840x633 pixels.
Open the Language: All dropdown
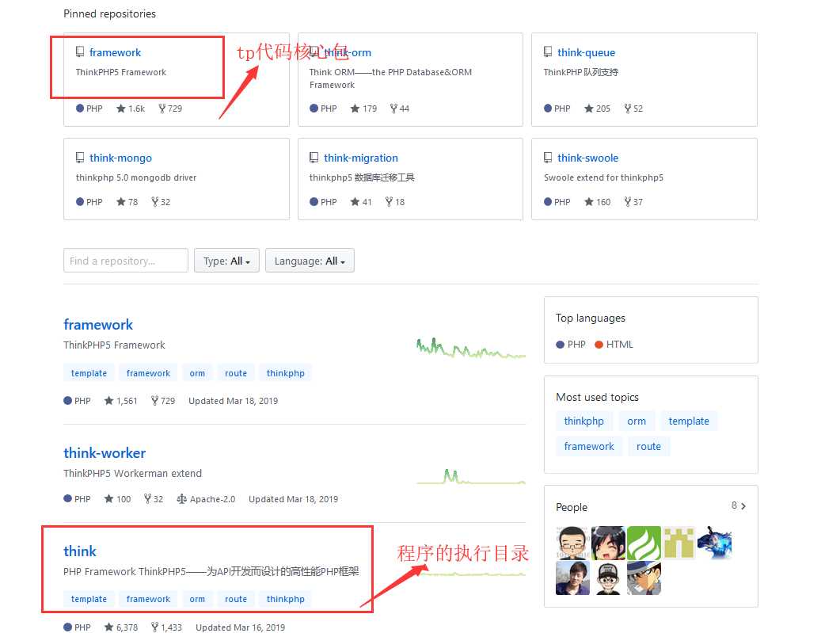pyautogui.click(x=310, y=261)
